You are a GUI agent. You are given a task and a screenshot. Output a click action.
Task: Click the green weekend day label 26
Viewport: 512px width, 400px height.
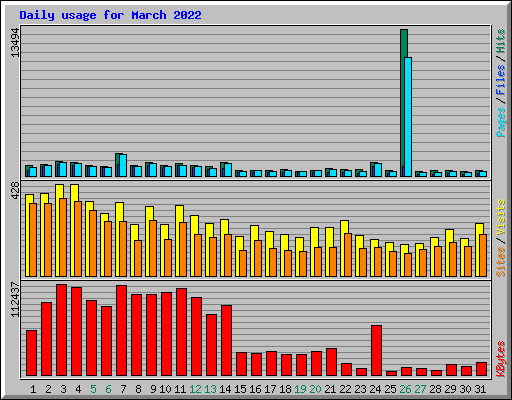click(x=405, y=389)
